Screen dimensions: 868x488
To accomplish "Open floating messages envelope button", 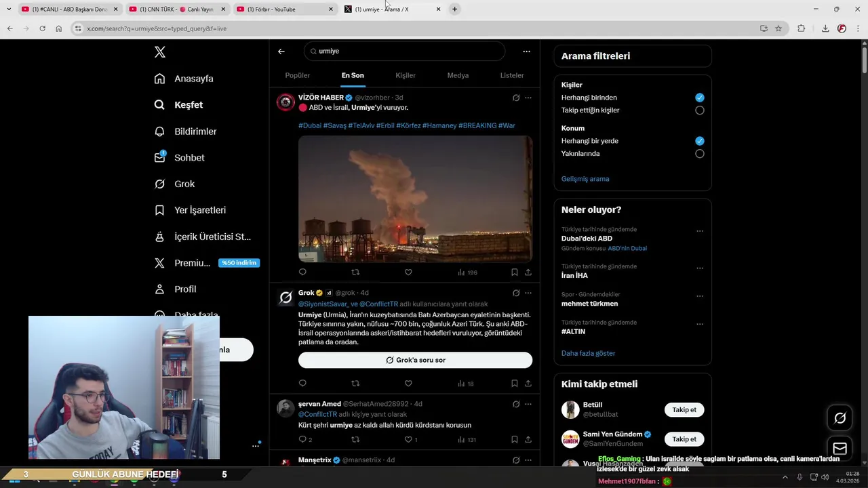I will (840, 449).
